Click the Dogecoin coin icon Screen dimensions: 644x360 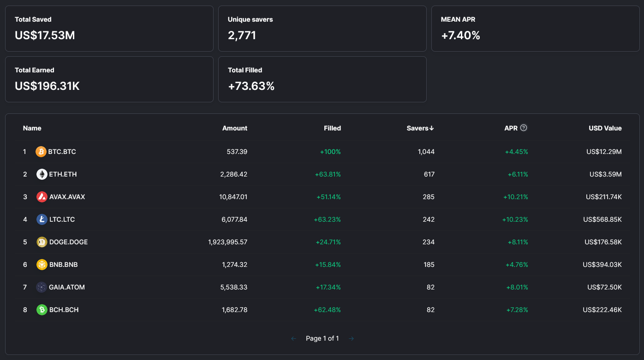tap(42, 242)
